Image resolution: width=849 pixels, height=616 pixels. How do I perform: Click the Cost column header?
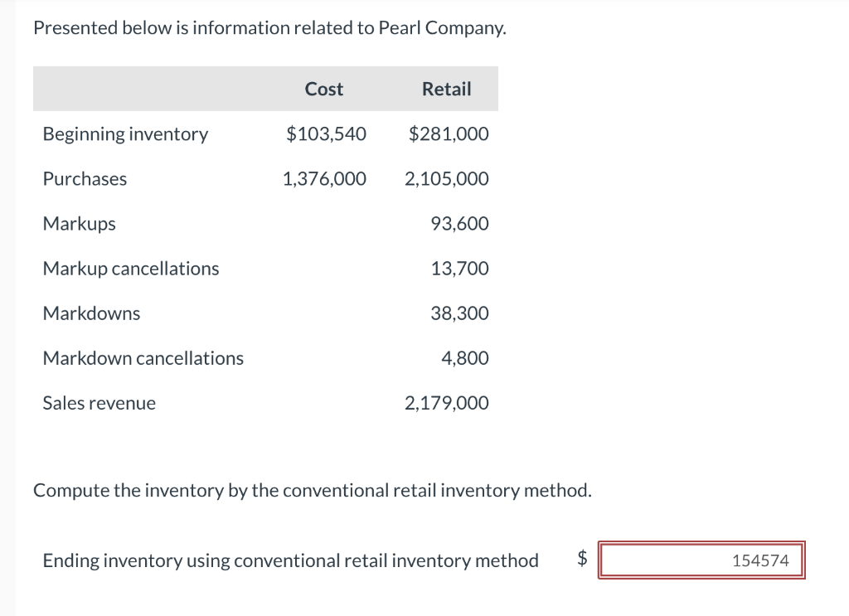[x=323, y=89]
